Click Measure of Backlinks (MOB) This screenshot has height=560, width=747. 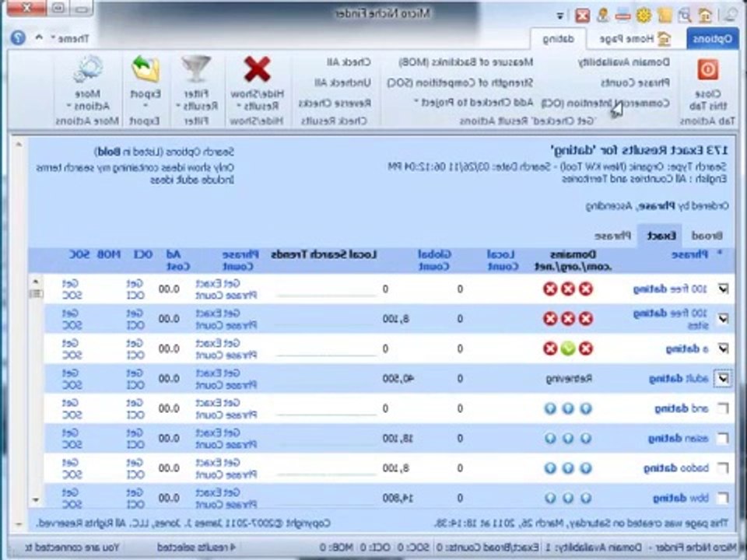tap(466, 62)
